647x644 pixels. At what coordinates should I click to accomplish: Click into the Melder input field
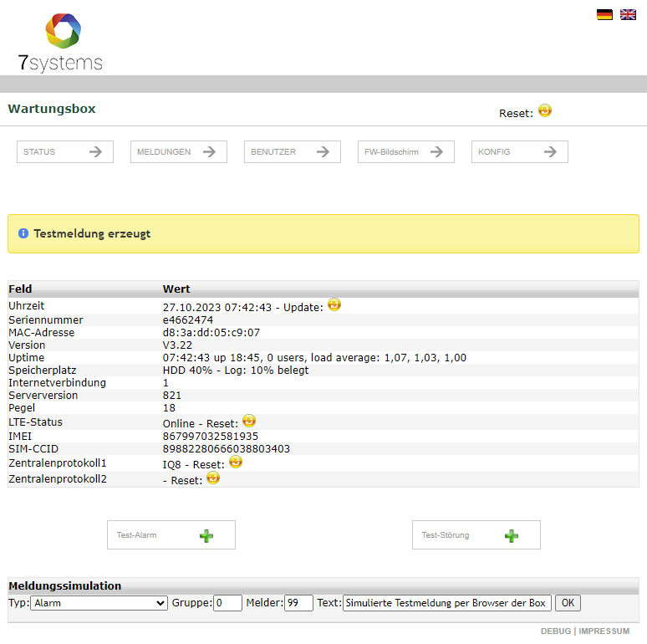coord(298,603)
